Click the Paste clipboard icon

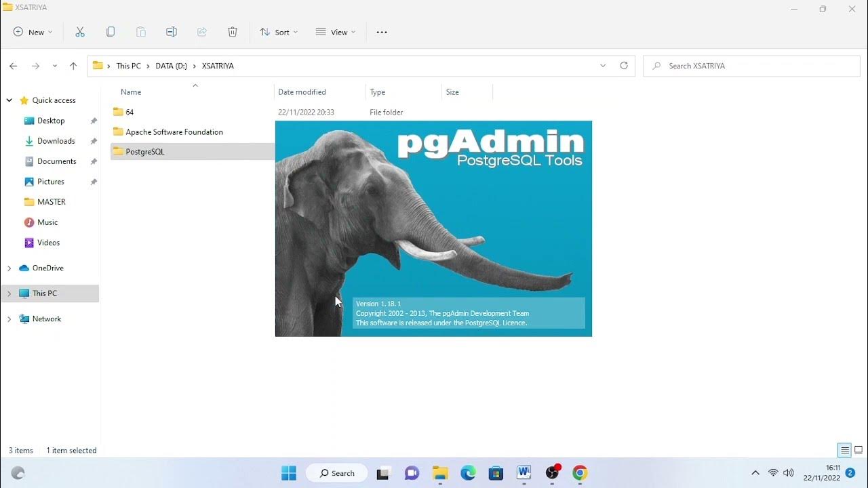[x=141, y=32]
